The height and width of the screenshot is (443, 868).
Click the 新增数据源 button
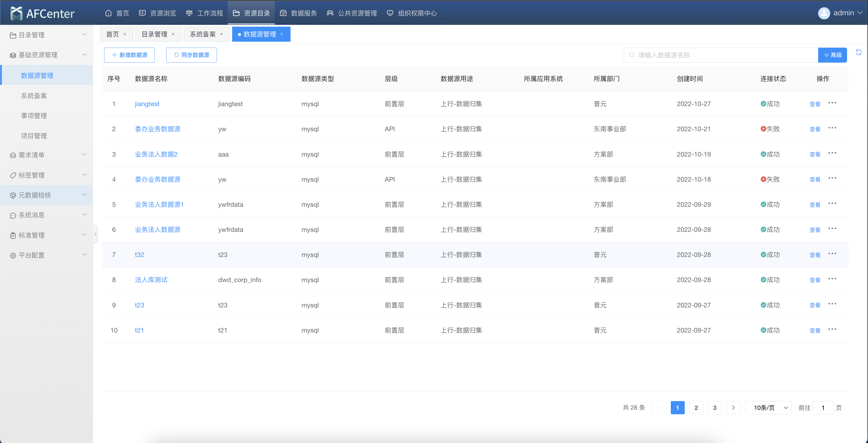coord(130,55)
